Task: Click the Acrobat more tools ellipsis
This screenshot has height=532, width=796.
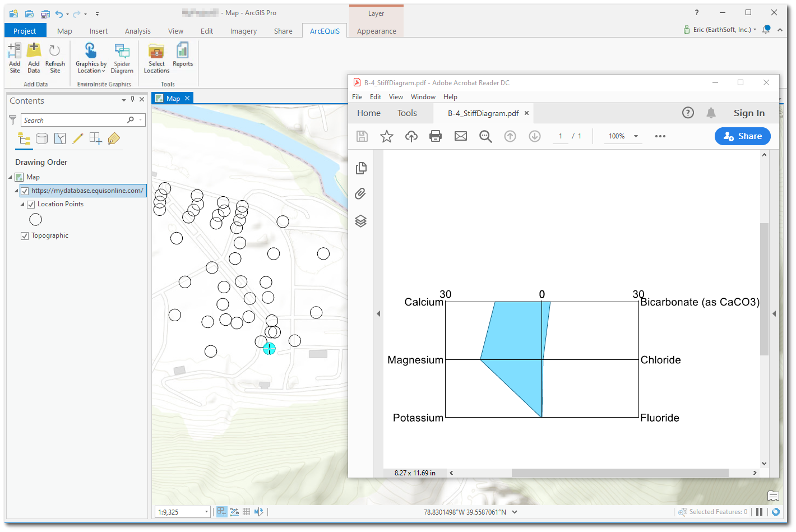Action: [x=660, y=136]
